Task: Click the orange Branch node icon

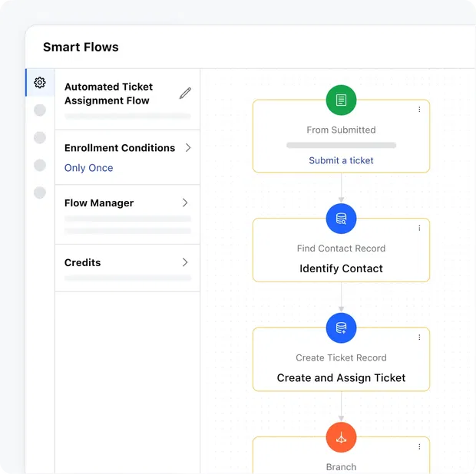Action: point(341,438)
